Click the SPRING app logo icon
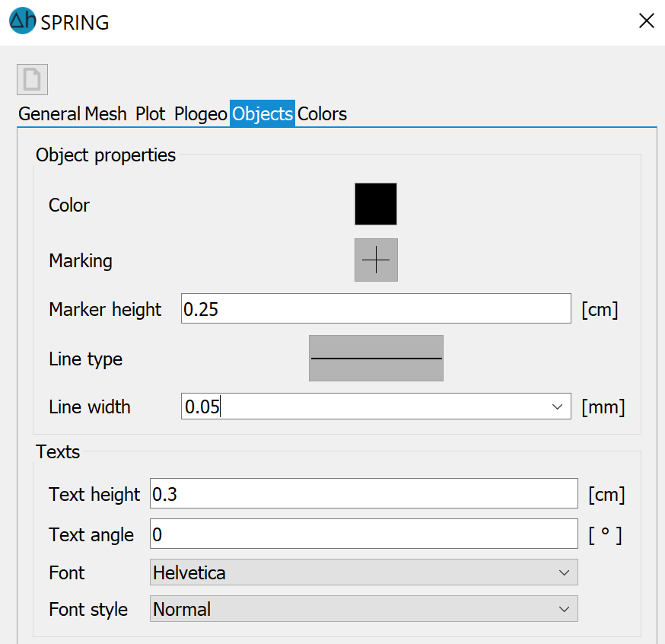Viewport: 665px width, 644px height. [x=22, y=21]
